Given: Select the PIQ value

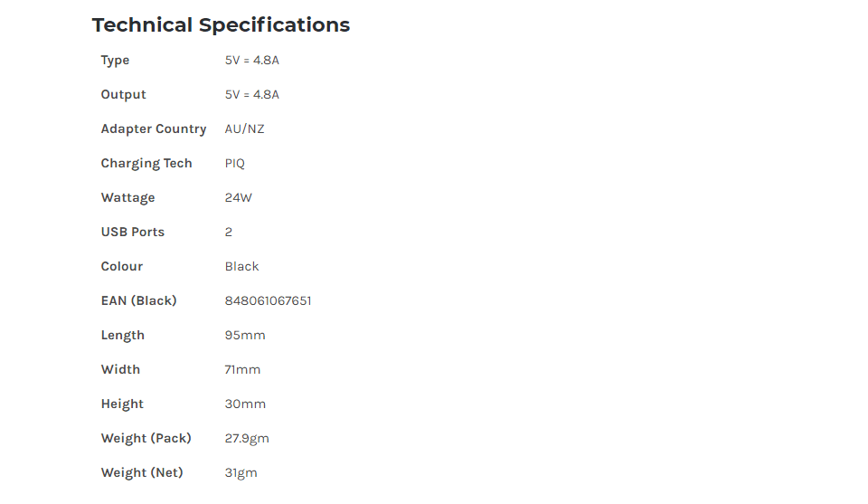Looking at the screenshot, I should tap(235, 164).
